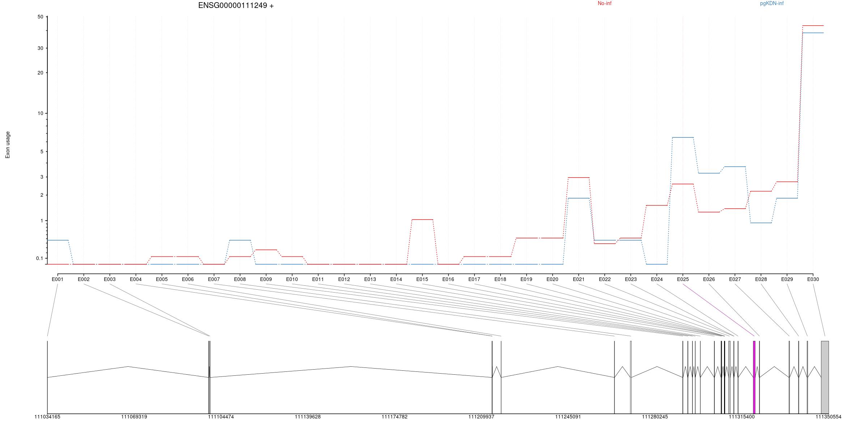Image resolution: width=868 pixels, height=434 pixels.
Task: Click exon label E023
Action: point(631,279)
